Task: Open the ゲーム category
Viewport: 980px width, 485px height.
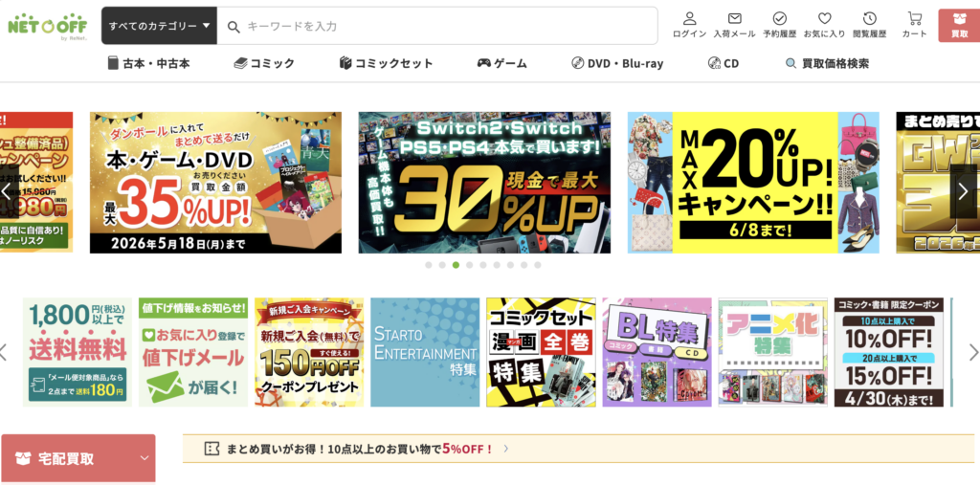Action: (502, 63)
